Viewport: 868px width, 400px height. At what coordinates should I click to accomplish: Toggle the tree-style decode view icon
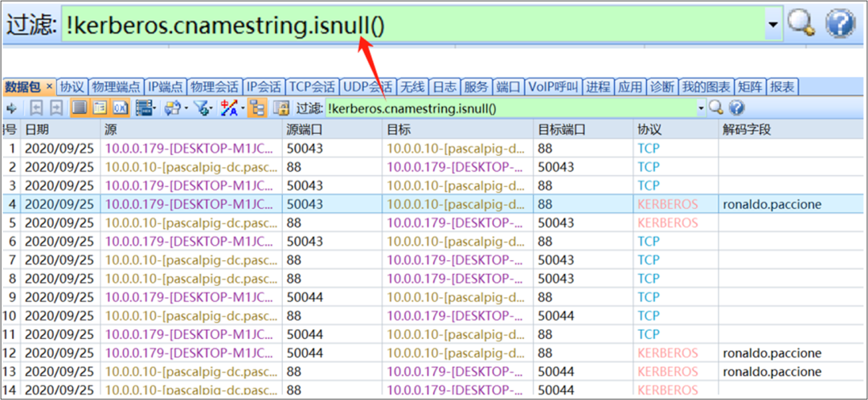tap(256, 108)
